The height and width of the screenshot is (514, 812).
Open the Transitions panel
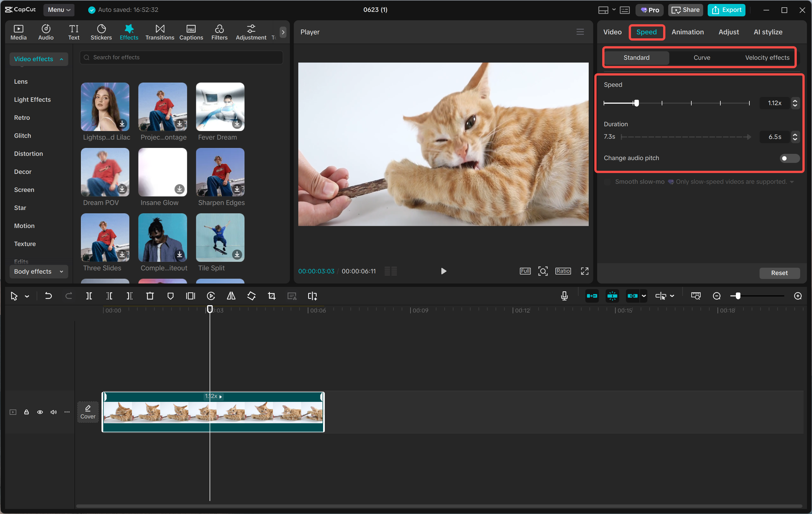click(160, 32)
